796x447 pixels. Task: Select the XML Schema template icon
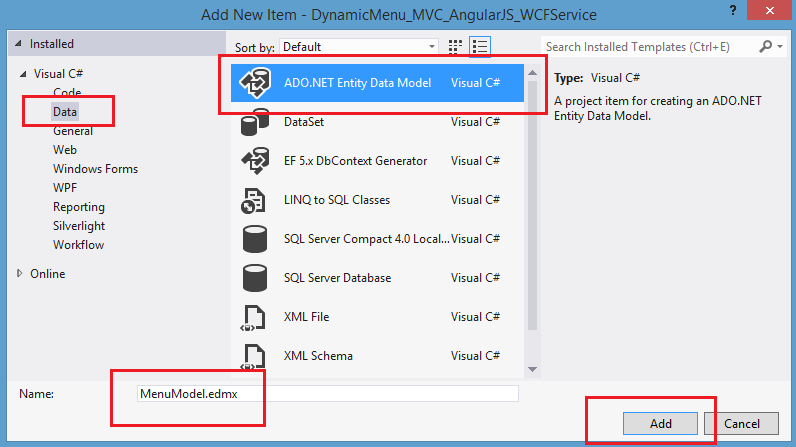[x=252, y=356]
